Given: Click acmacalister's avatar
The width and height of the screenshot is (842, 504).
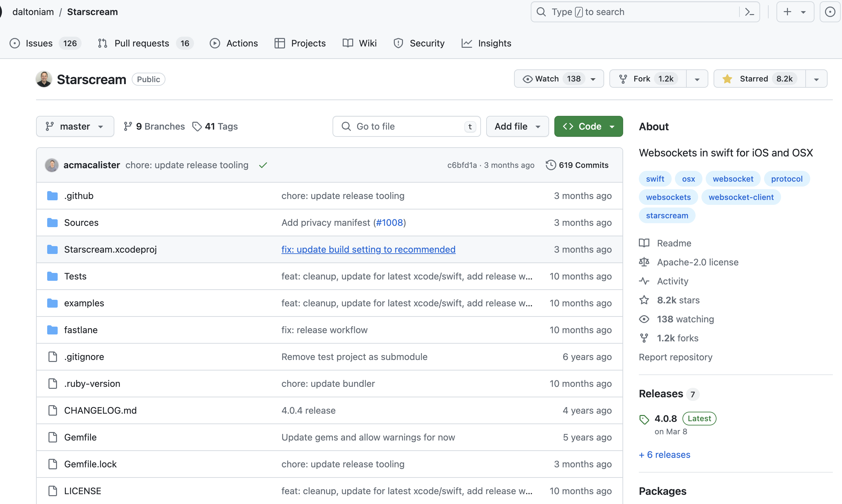Looking at the screenshot, I should pyautogui.click(x=52, y=165).
